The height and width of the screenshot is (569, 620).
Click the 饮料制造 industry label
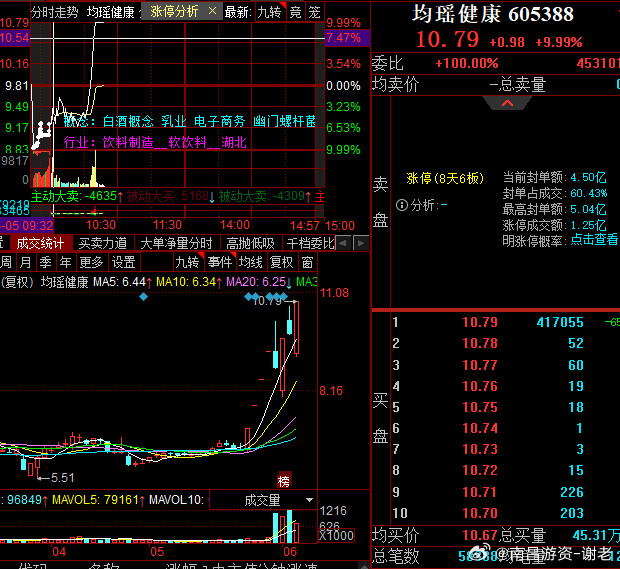[128, 142]
